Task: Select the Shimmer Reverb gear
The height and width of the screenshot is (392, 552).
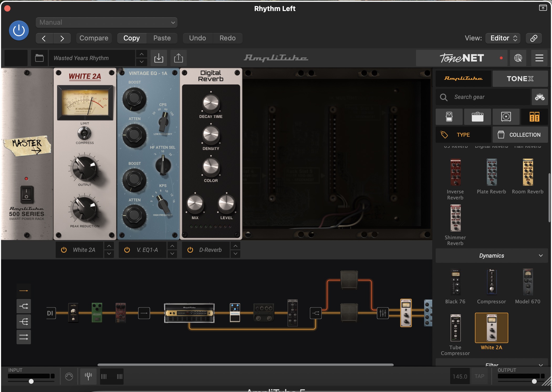Action: coord(455,225)
